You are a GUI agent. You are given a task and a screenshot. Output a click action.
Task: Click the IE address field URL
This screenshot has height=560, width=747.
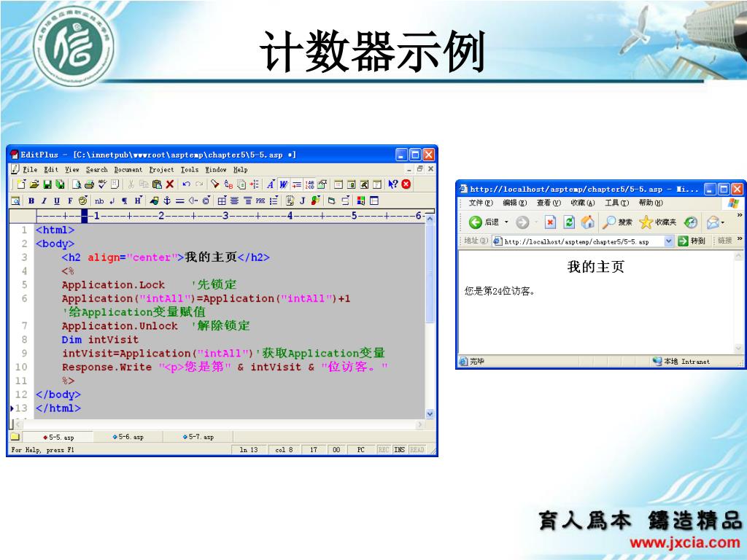pyautogui.click(x=577, y=241)
